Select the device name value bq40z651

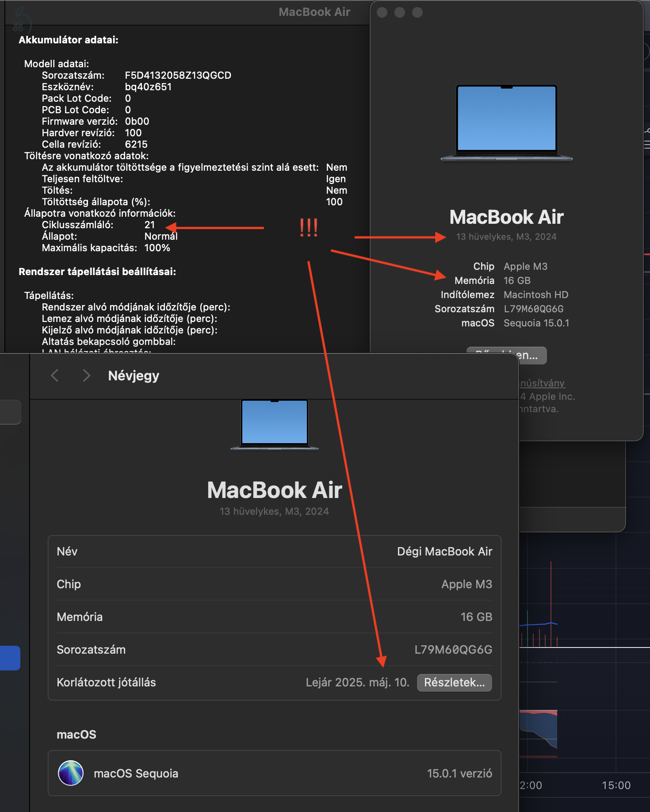point(148,87)
